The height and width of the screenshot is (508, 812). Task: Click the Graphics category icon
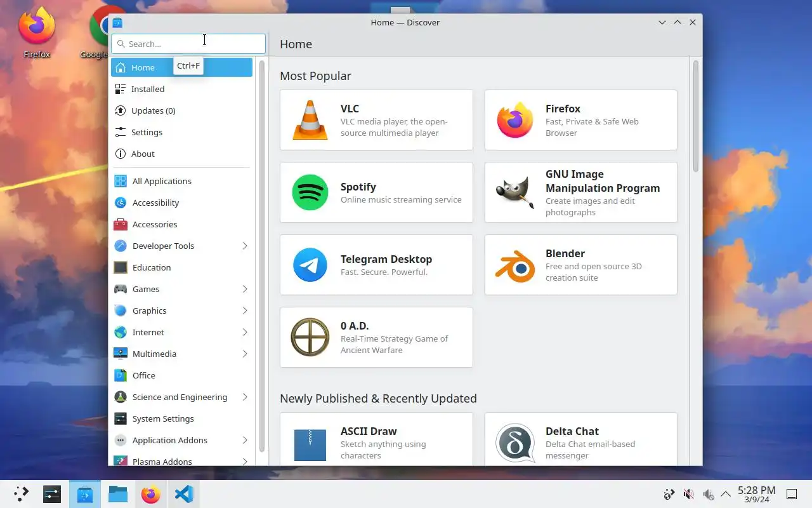(121, 311)
